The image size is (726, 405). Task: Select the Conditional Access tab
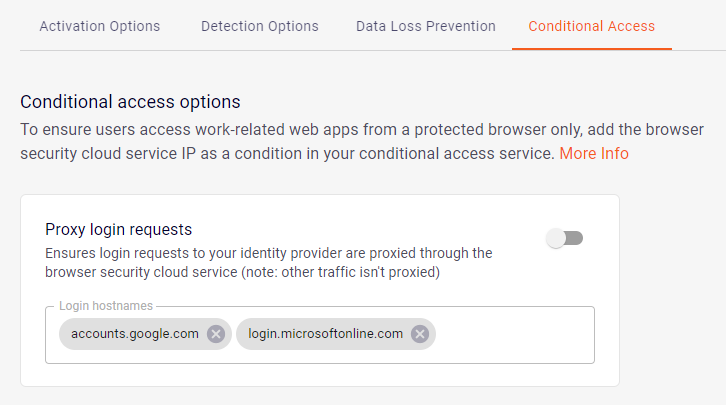click(x=591, y=26)
